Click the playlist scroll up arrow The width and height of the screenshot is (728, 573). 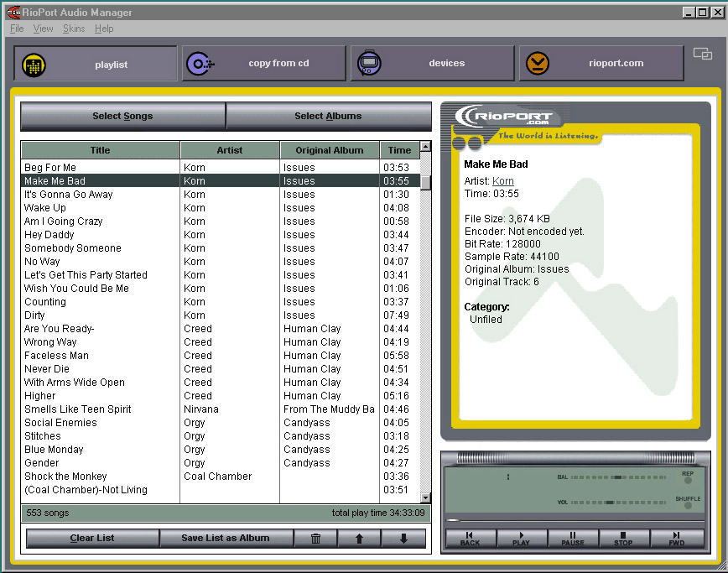tap(425, 146)
